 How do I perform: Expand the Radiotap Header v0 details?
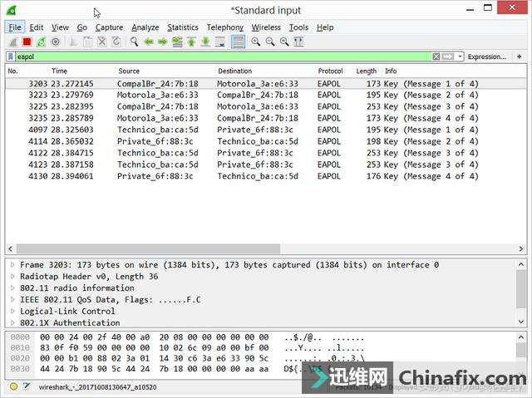coord(12,277)
